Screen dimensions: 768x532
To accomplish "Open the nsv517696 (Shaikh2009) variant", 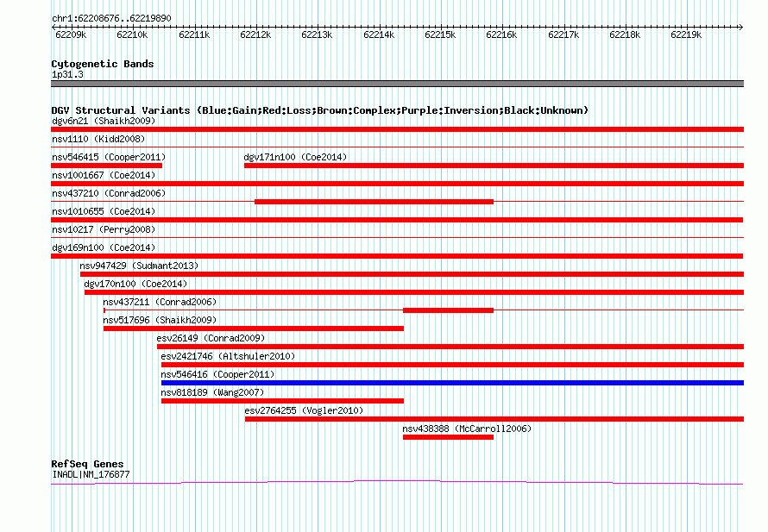I will click(160, 320).
